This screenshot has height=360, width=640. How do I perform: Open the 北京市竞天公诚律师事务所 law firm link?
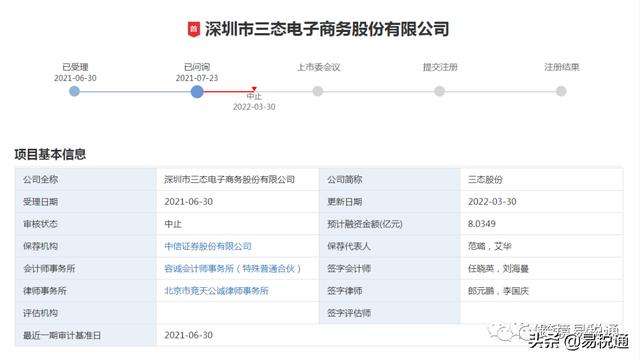(216, 291)
